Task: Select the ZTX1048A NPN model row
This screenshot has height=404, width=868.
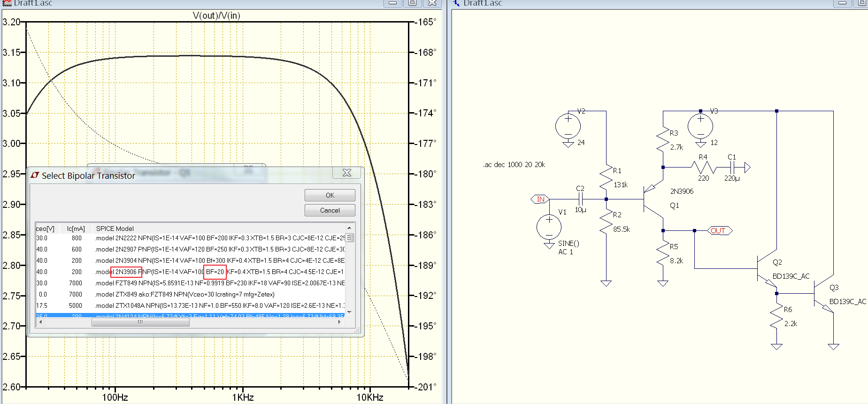Action: point(191,305)
